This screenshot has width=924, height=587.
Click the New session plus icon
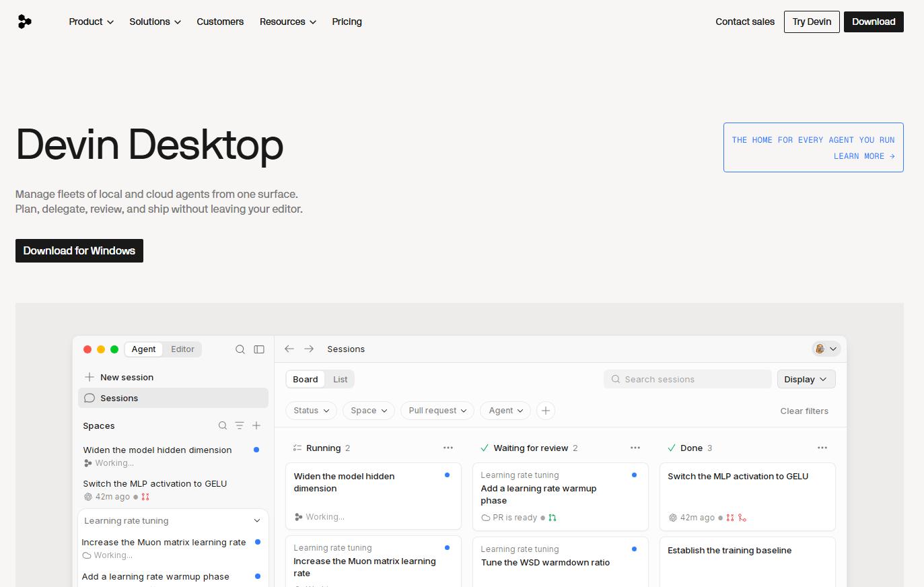[x=90, y=377]
